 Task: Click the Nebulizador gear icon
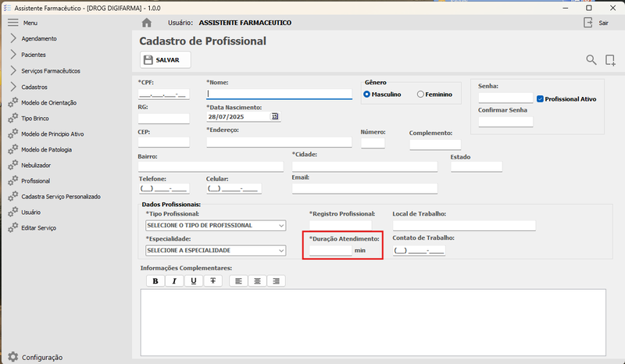(13, 165)
